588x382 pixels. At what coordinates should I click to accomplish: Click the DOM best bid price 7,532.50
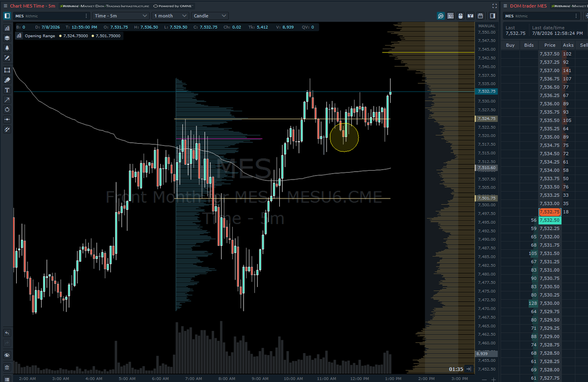pos(549,220)
